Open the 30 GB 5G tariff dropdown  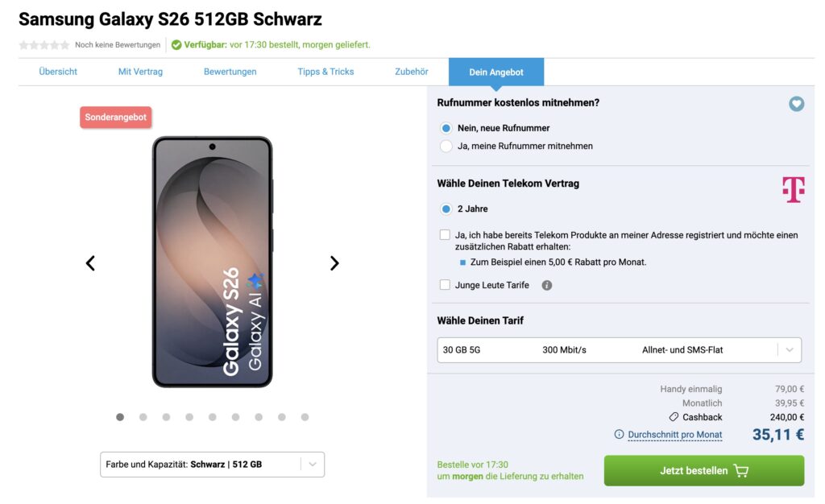tap(619, 350)
